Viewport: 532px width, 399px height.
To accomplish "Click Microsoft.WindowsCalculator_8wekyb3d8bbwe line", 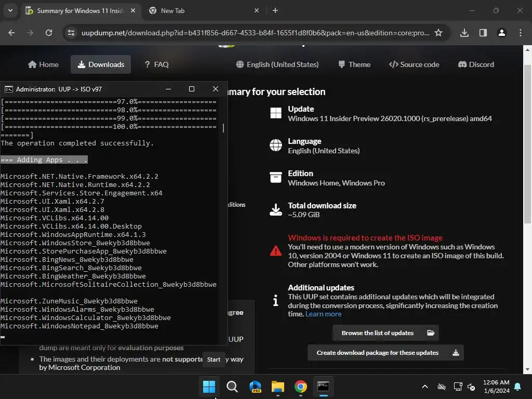I will 86,317.
